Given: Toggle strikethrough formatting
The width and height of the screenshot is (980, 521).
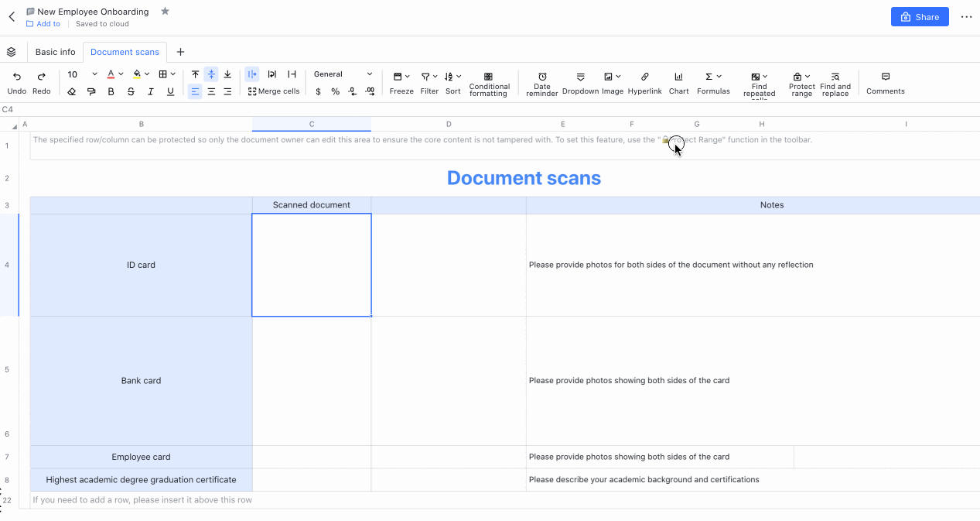Looking at the screenshot, I should tap(131, 91).
